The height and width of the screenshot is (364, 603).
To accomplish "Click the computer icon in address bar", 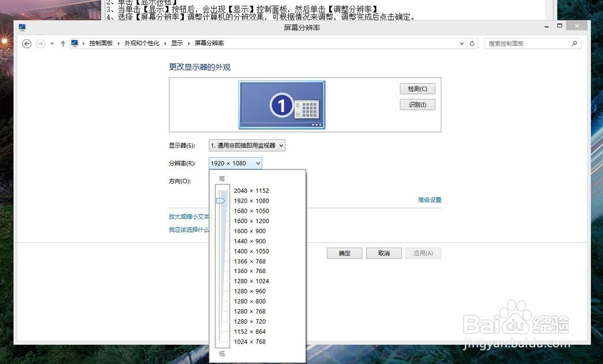I will [75, 43].
